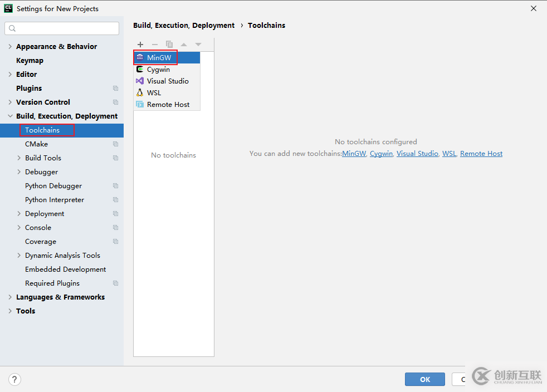
Task: Click the remove toolchain minus icon
Action: pos(155,45)
